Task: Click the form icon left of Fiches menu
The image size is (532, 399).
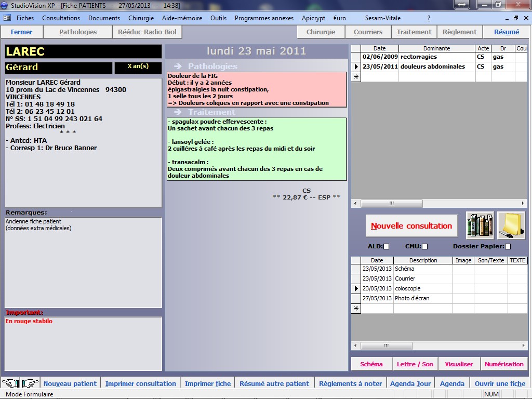Action: click(7, 18)
